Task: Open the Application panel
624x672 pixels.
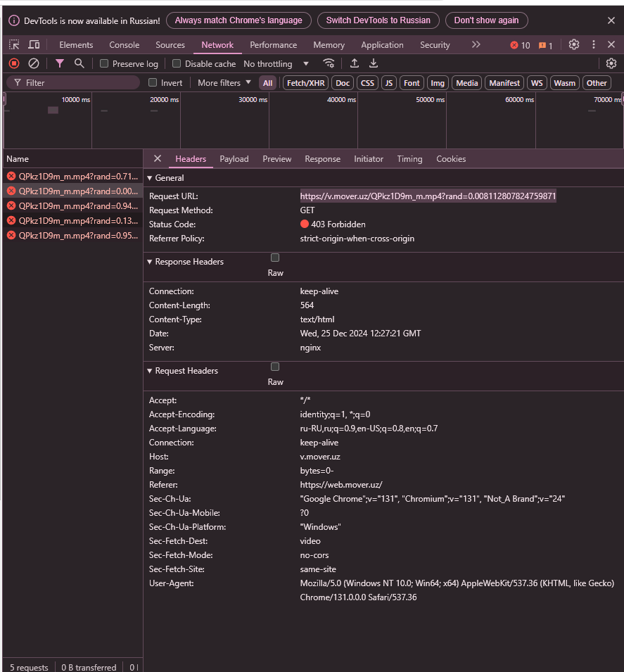Action: point(382,45)
